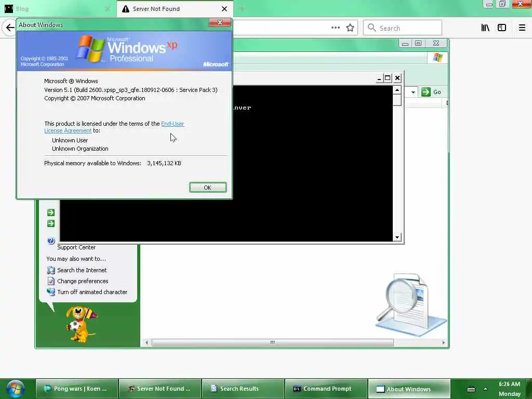Switch to the Blog tab

pyautogui.click(x=58, y=9)
